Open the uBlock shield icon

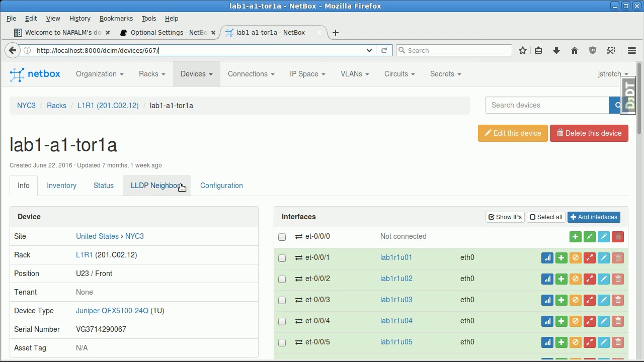pos(593,50)
